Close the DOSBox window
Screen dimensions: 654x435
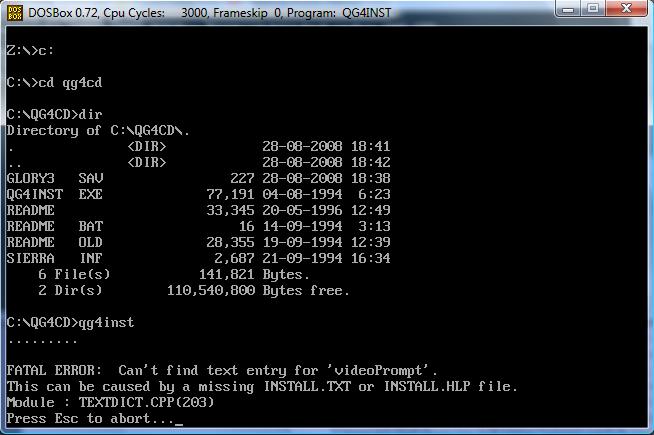tap(628, 10)
